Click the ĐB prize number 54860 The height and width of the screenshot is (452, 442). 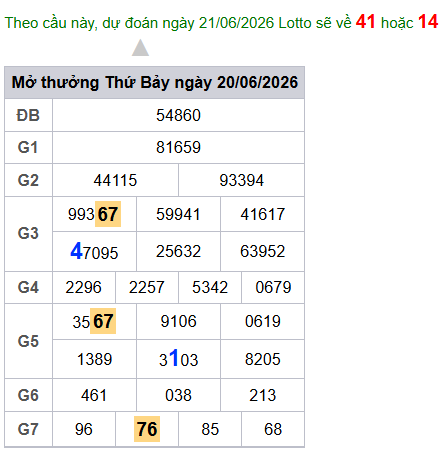[178, 115]
